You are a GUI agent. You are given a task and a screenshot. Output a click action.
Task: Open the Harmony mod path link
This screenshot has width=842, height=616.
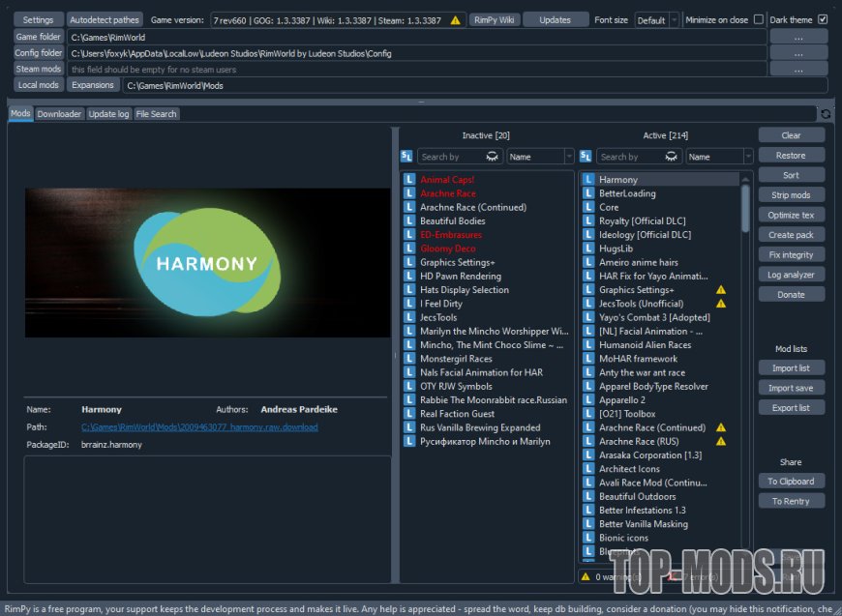[199, 426]
